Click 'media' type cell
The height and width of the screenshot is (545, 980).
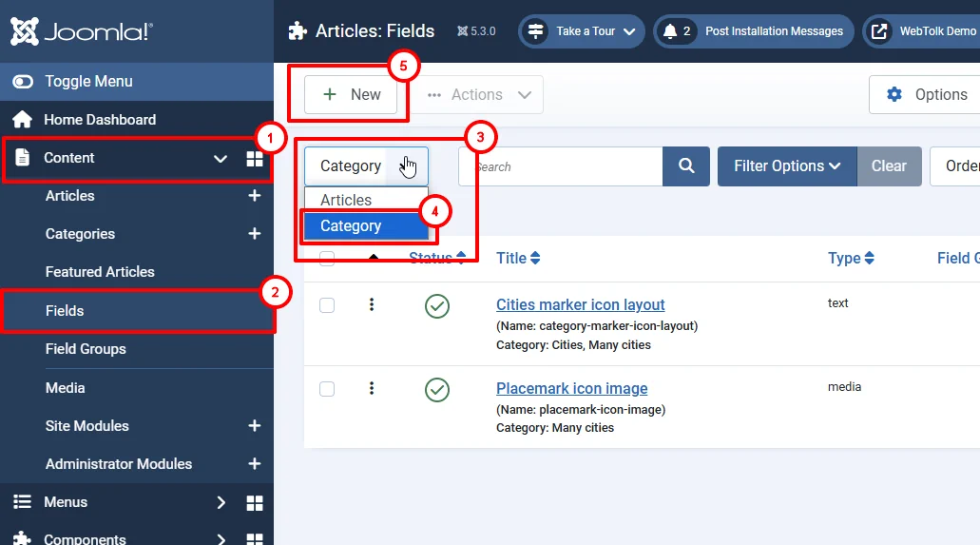(x=844, y=387)
